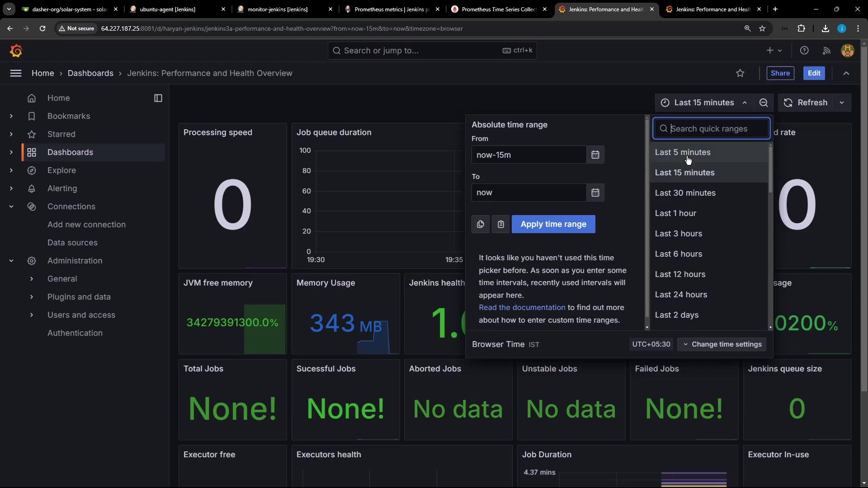Open Change time settings dropdown
This screenshot has height=488, width=868.
tap(722, 344)
